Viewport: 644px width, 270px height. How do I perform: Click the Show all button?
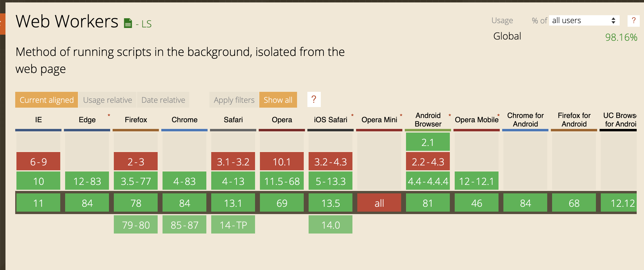[278, 100]
